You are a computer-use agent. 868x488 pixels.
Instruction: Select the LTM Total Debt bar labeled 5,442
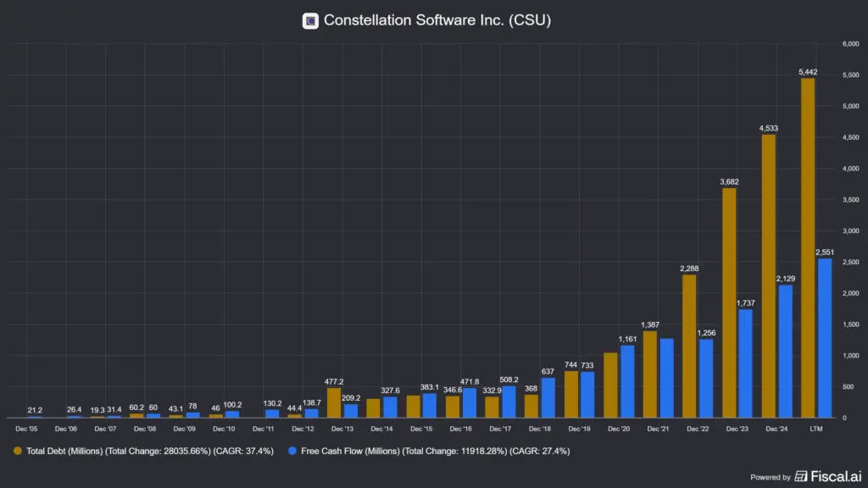[x=807, y=247]
